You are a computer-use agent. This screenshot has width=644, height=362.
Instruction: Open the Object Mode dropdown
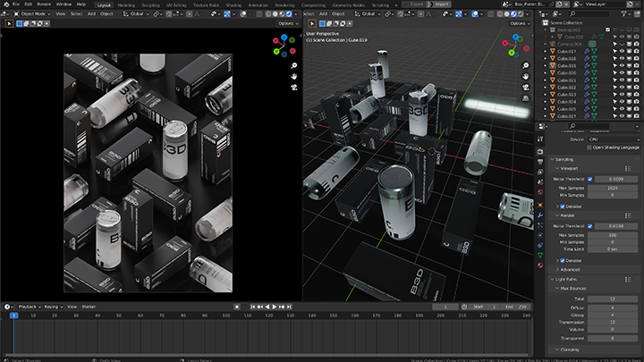coord(32,13)
